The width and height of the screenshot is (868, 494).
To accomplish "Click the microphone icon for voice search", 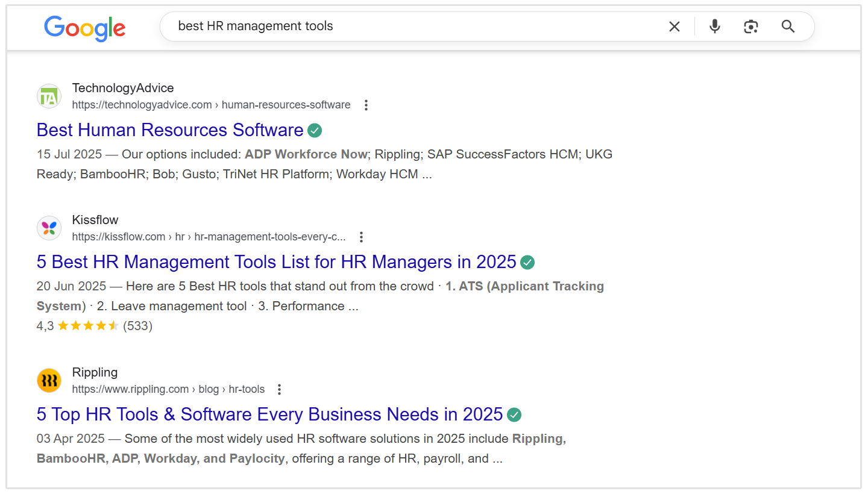I will tap(714, 27).
